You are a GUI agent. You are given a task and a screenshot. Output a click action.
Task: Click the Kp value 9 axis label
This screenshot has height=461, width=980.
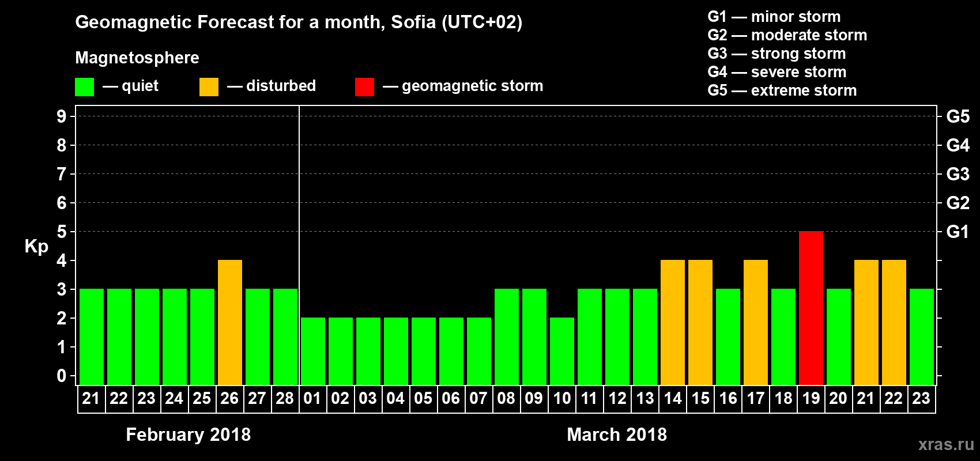(62, 116)
